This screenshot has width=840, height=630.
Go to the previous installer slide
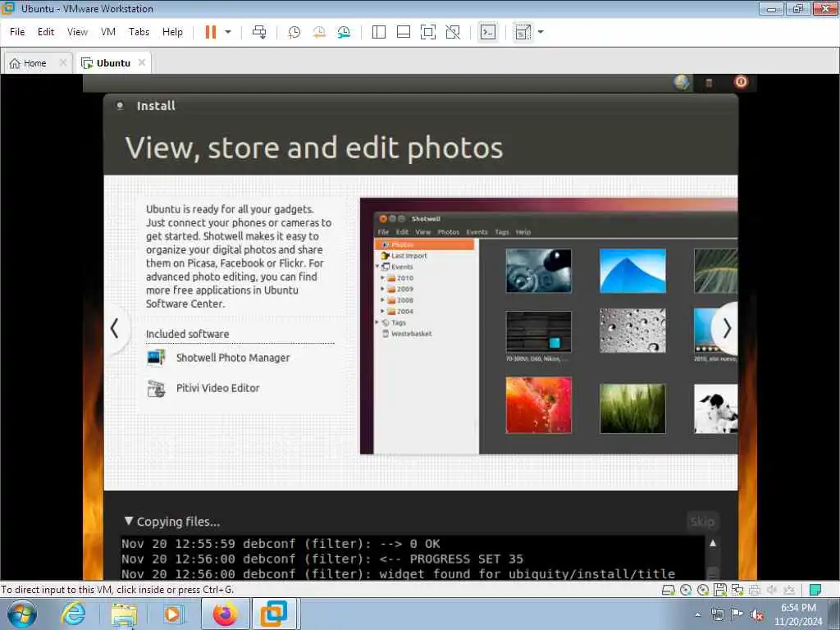(x=114, y=328)
